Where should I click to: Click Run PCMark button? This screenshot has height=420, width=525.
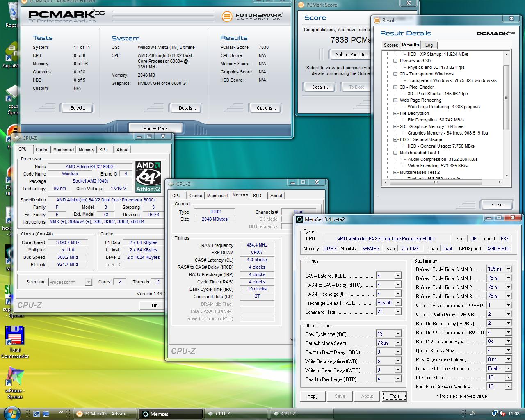155,128
